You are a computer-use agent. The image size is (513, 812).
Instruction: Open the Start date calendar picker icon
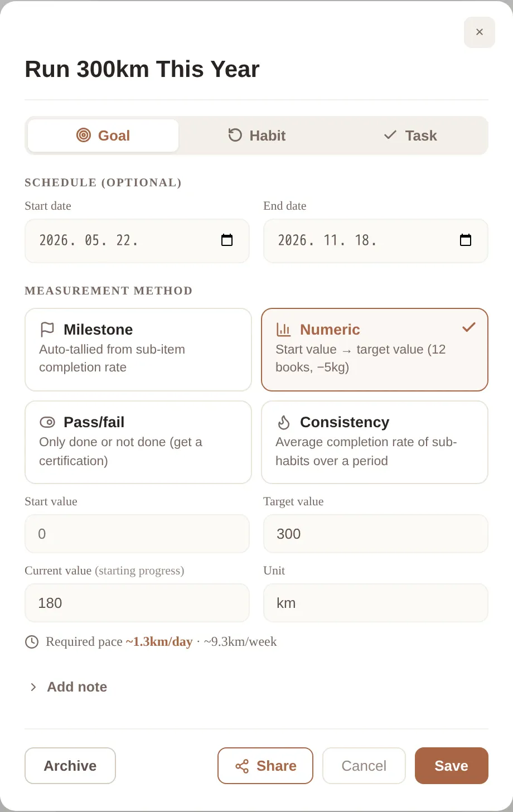227,240
